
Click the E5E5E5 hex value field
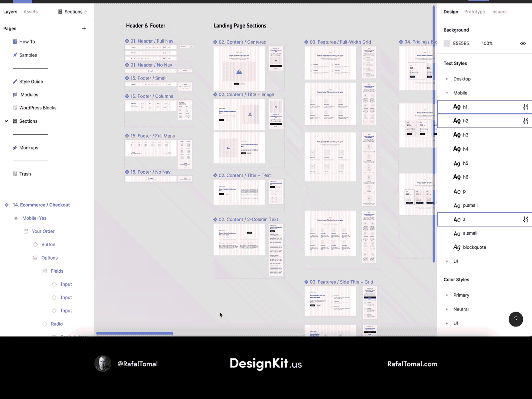(x=461, y=43)
